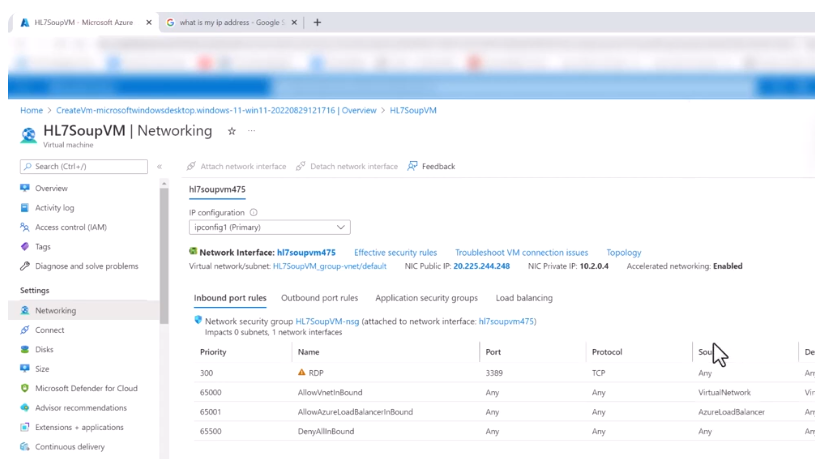Select the DenyAllInBound rule name

(x=326, y=431)
